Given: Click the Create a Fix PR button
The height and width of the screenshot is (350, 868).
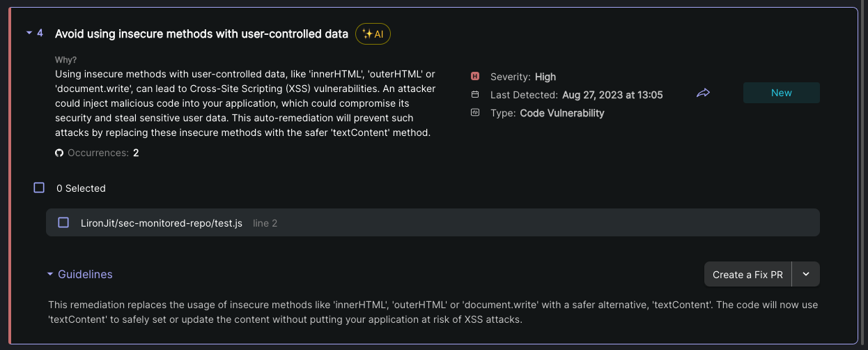Looking at the screenshot, I should click(x=747, y=275).
